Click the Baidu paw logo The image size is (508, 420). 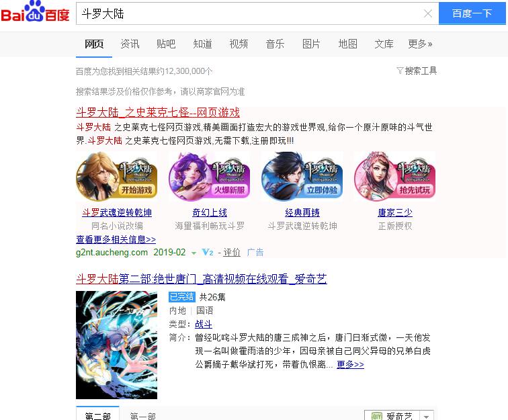(x=35, y=12)
